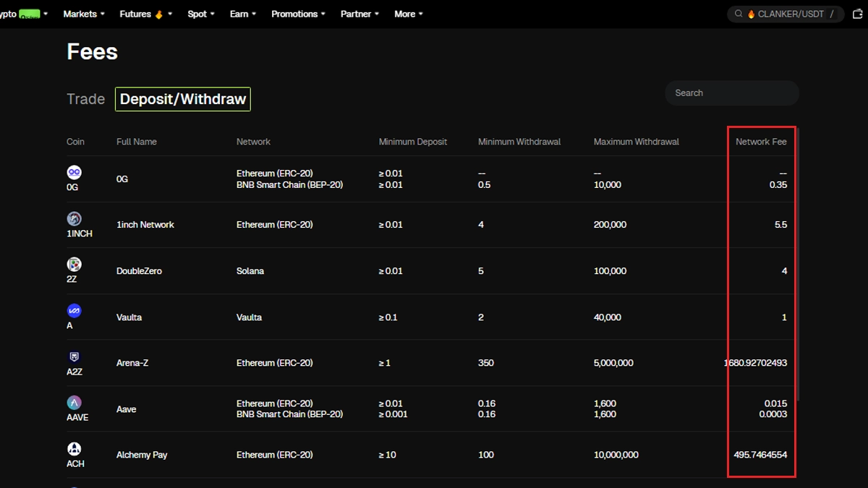Click the 2Z DoubleZero coin icon
868x488 pixels.
(x=74, y=265)
